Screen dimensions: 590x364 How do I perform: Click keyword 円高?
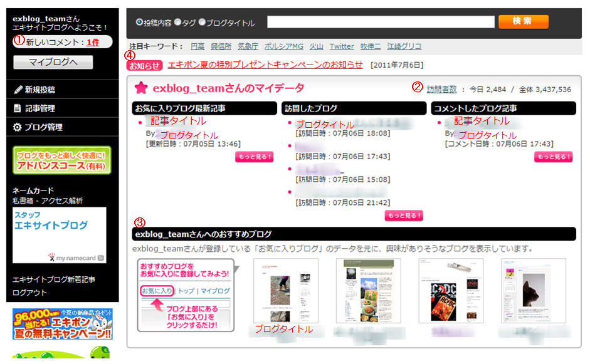[x=198, y=46]
